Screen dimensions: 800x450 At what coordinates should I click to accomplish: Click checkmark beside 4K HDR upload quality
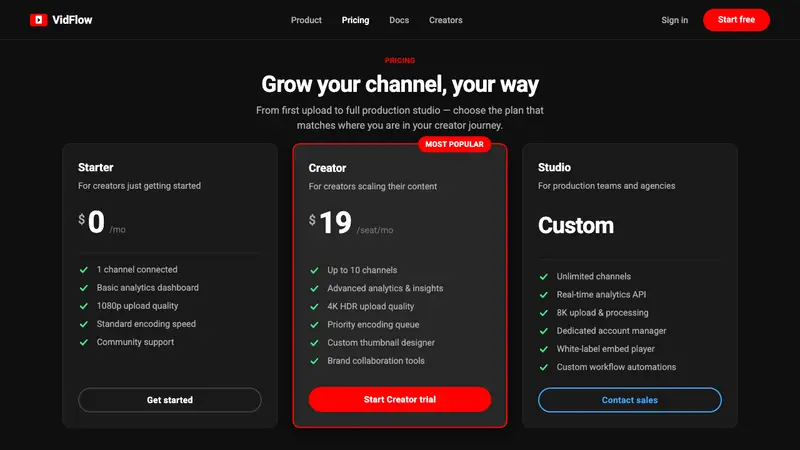click(314, 307)
